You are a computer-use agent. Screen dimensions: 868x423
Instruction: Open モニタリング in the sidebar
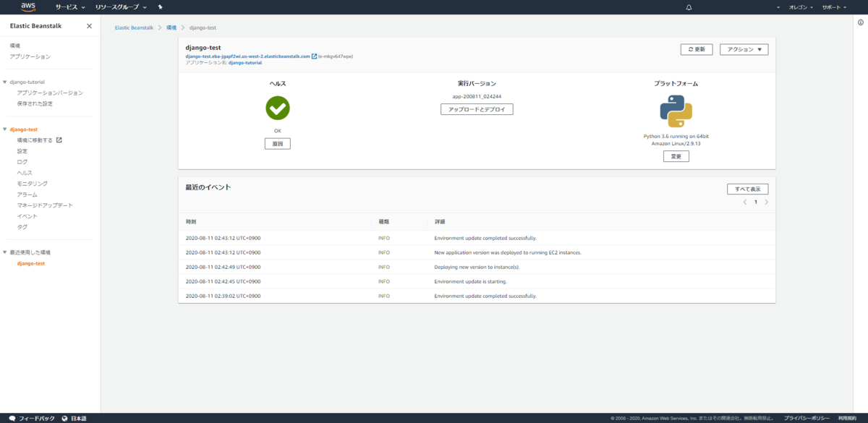33,184
